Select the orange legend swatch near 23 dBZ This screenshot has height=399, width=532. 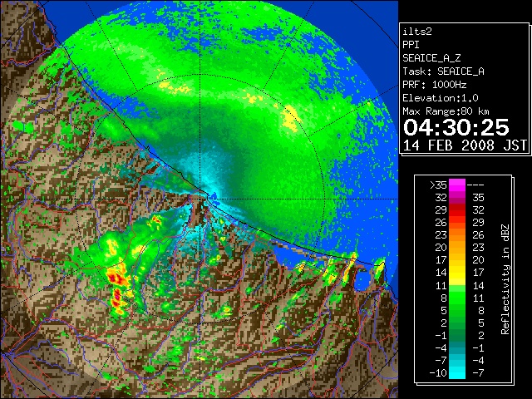click(457, 234)
